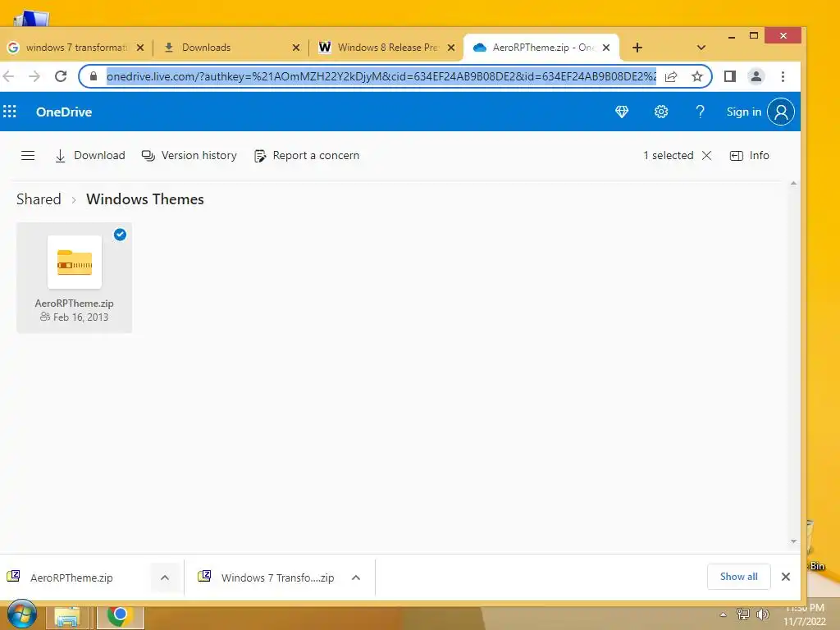Show all downloads

point(739,577)
